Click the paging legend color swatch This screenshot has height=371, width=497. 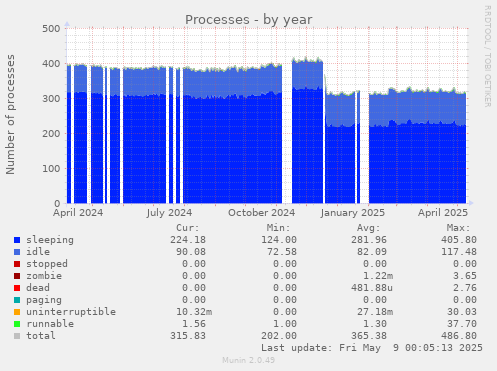click(x=17, y=300)
